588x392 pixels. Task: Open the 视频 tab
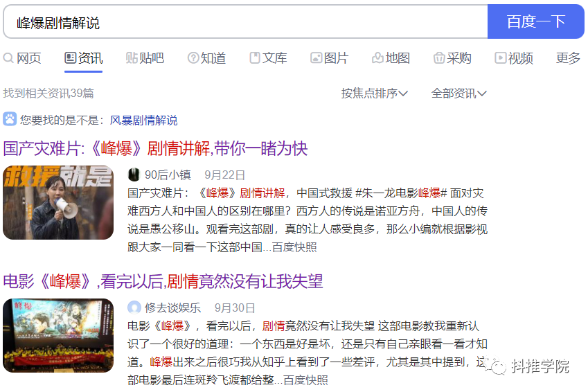point(514,58)
